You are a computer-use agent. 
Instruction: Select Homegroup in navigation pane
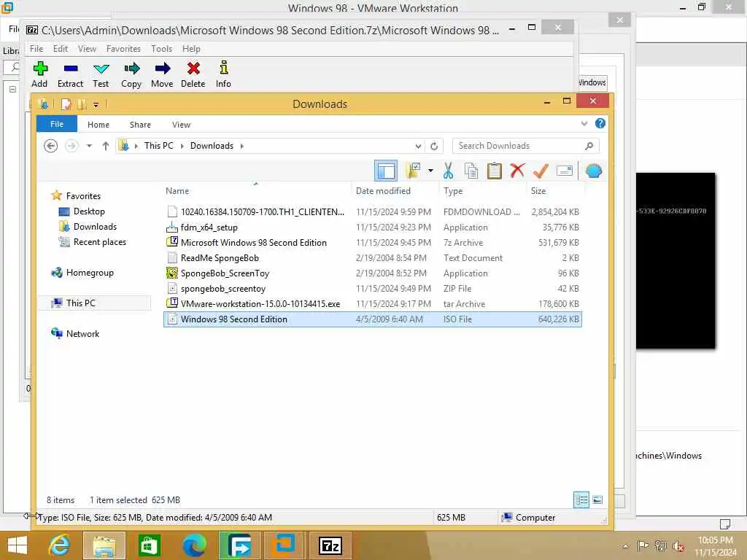(90, 273)
